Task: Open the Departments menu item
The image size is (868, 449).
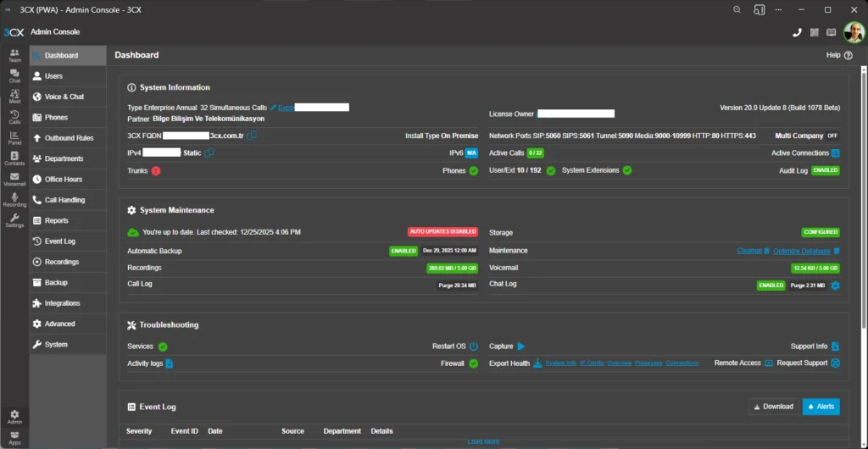Action: [x=68, y=158]
